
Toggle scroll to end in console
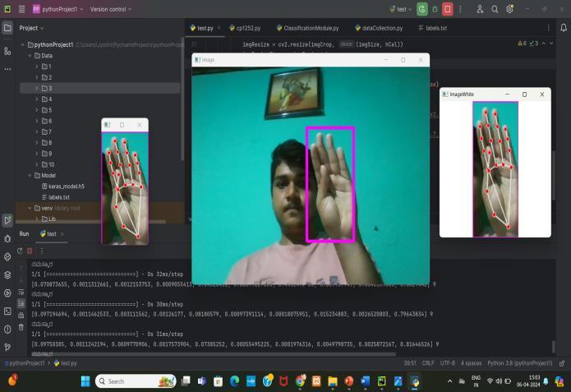pos(21,303)
